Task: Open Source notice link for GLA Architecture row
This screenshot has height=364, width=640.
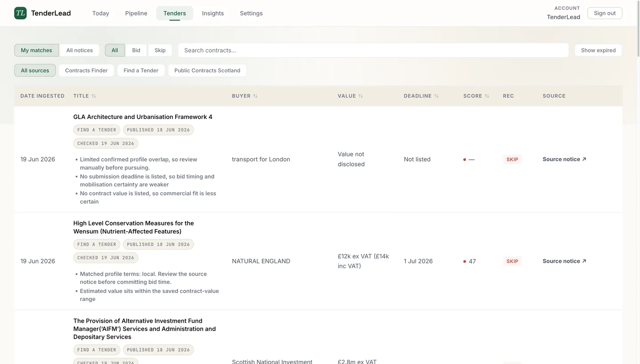Action: (564, 159)
